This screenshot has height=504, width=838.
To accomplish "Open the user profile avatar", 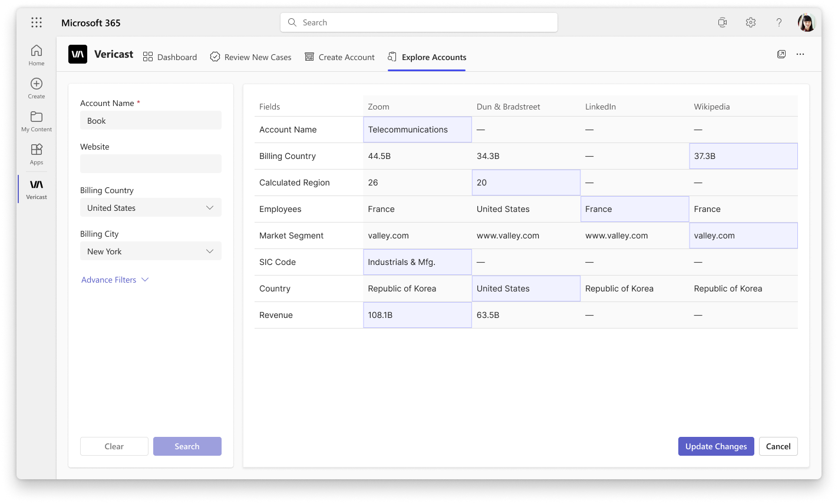I will coord(807,22).
